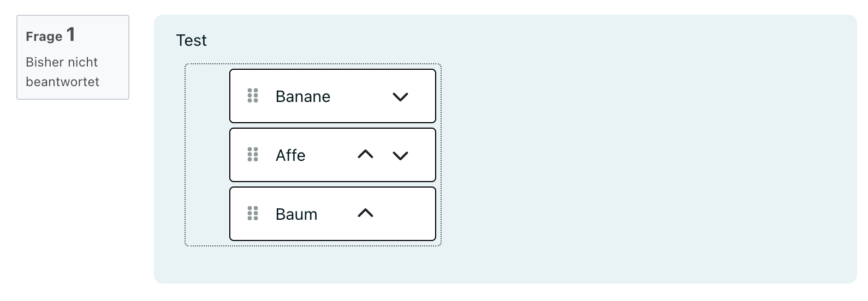This screenshot has height=301, width=868.
Task: Move Baum up with its chevron
Action: (x=365, y=213)
